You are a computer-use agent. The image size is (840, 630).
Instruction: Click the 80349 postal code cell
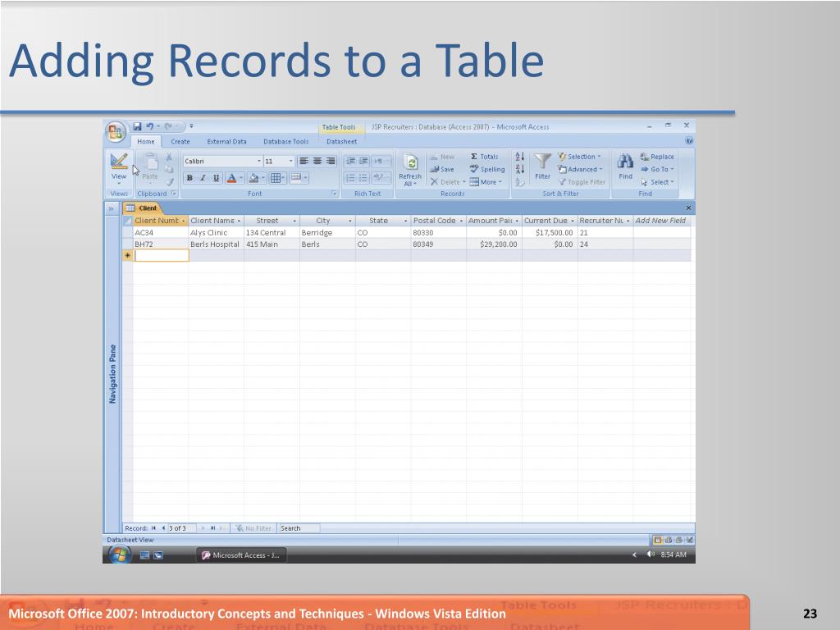(x=438, y=244)
